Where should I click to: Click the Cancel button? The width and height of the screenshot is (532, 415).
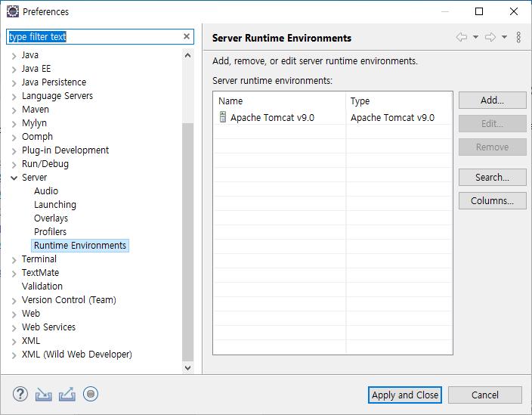[485, 395]
